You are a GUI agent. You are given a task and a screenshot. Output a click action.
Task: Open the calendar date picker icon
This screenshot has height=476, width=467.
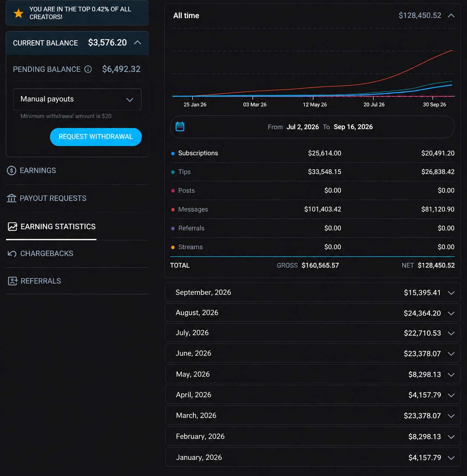[x=180, y=127]
